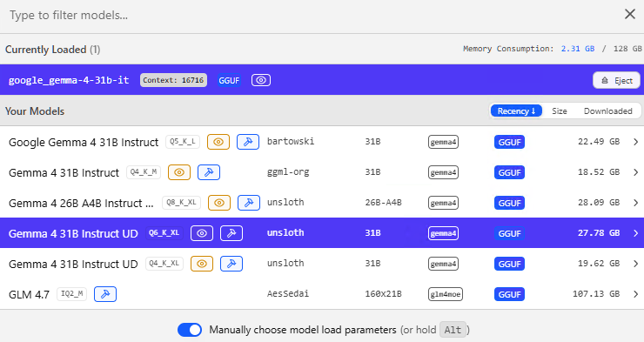Click Q4_K_M quantization tag

pyautogui.click(x=144, y=172)
